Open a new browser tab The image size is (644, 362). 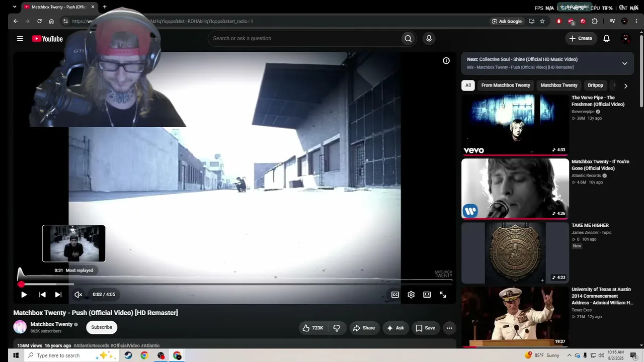coord(105,7)
